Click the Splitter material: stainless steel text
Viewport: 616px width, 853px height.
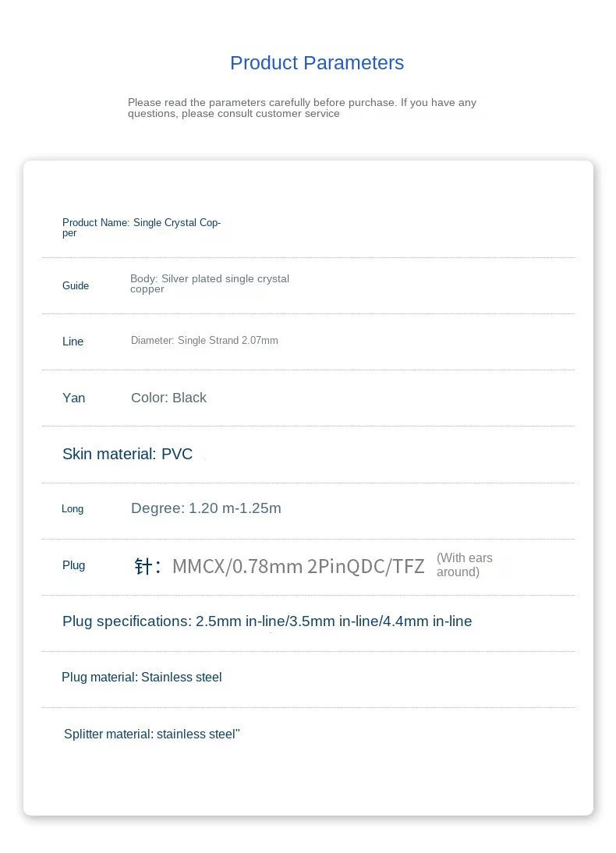click(x=151, y=734)
